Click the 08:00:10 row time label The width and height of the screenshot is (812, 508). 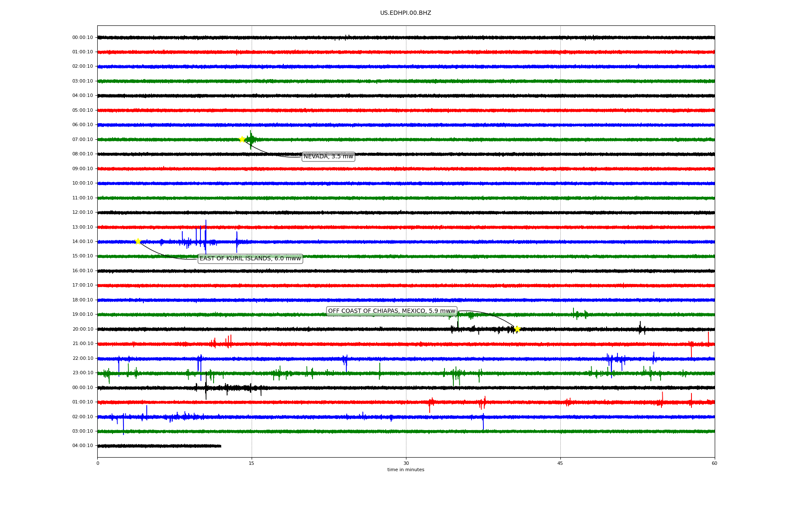(82, 154)
